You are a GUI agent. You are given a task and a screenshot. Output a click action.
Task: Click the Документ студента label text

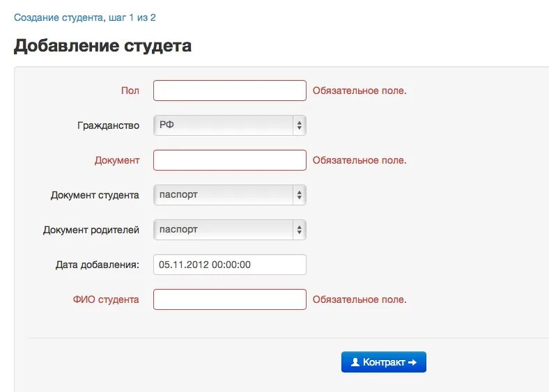[x=95, y=195]
